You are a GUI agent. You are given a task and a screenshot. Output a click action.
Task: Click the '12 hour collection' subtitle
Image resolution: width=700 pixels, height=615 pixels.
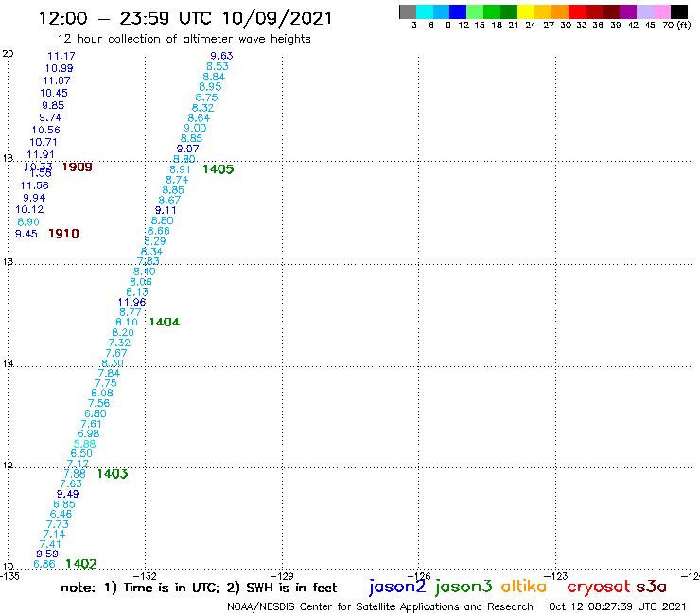(184, 39)
